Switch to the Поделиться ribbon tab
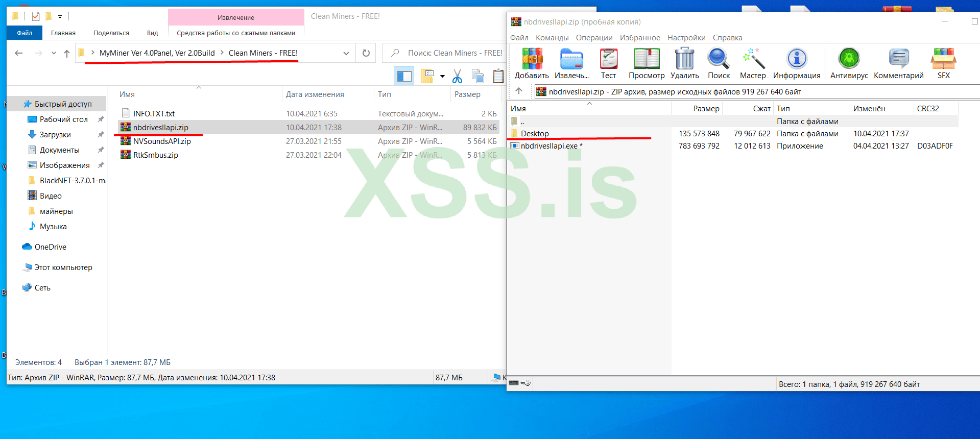 coord(111,33)
